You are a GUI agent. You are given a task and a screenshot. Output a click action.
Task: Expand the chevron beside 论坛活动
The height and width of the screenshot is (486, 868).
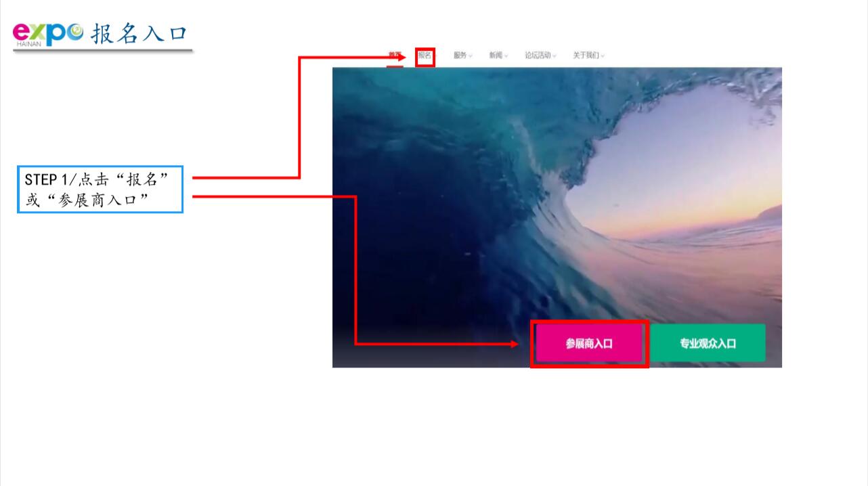click(x=555, y=56)
